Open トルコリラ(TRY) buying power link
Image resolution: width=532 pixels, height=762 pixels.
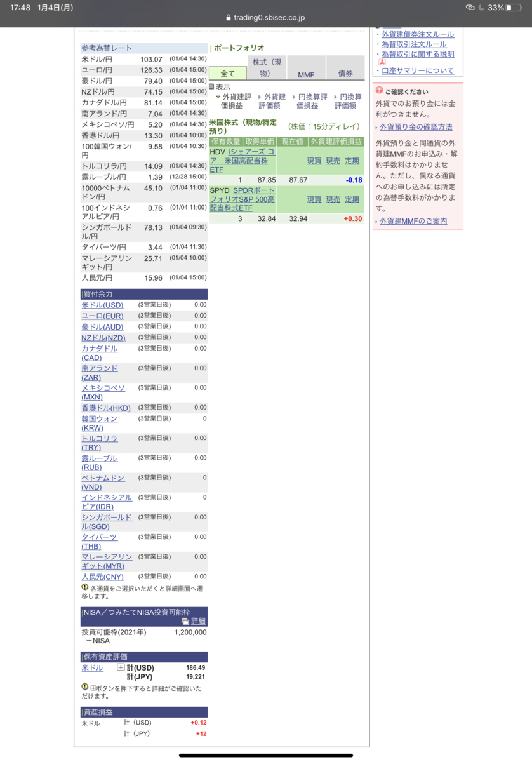[x=100, y=443]
